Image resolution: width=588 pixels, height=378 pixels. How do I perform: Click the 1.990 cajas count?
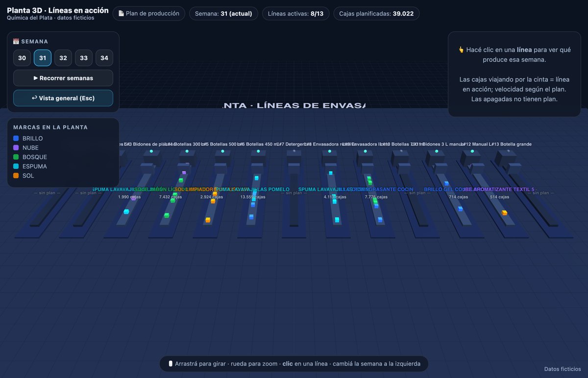click(129, 197)
